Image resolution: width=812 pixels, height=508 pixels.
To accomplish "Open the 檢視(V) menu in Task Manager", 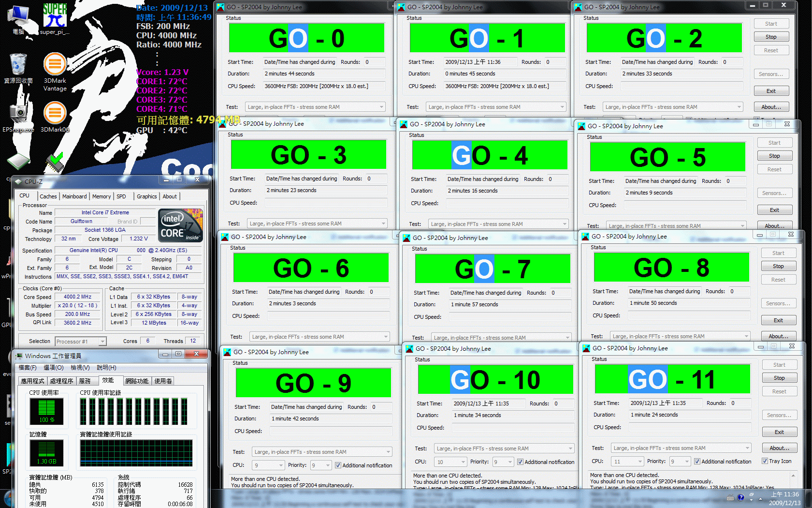I will pos(80,368).
